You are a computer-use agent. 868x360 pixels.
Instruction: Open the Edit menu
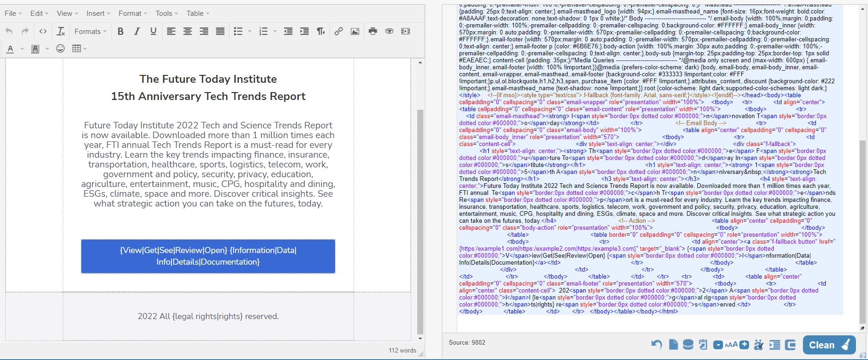click(x=39, y=13)
